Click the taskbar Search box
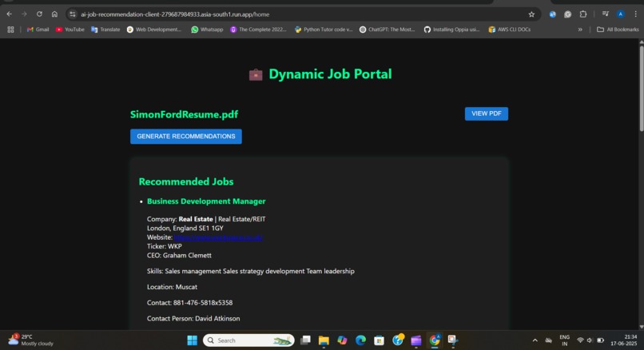 248,340
